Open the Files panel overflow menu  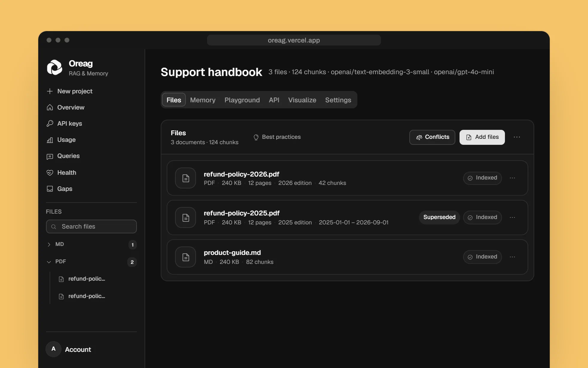pyautogui.click(x=517, y=137)
